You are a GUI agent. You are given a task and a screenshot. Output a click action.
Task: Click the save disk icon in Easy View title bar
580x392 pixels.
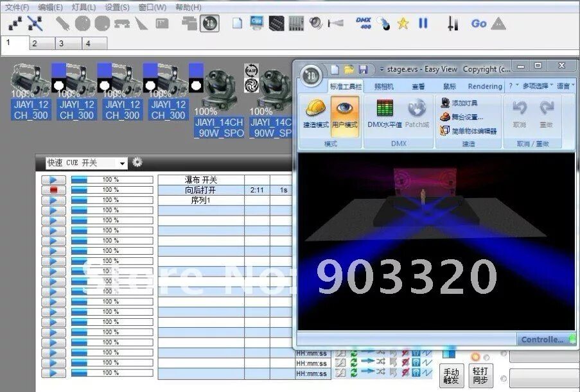(364, 69)
